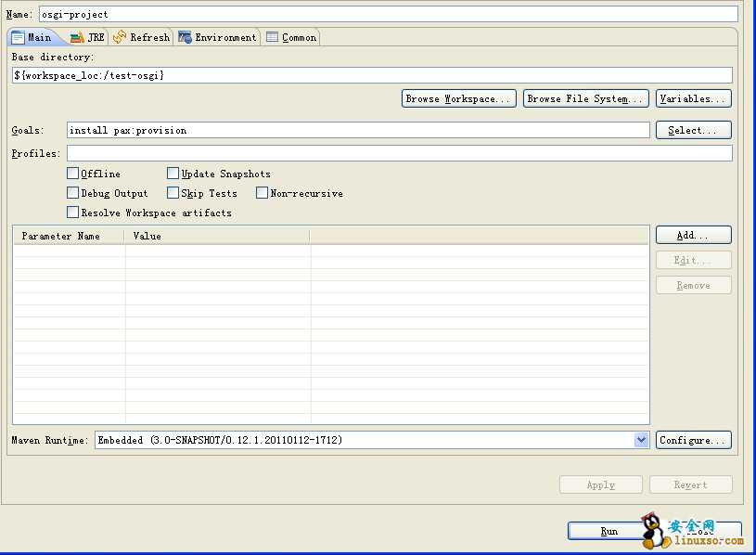This screenshot has height=555, width=756.
Task: Check the Debug Output option
Action: click(73, 193)
